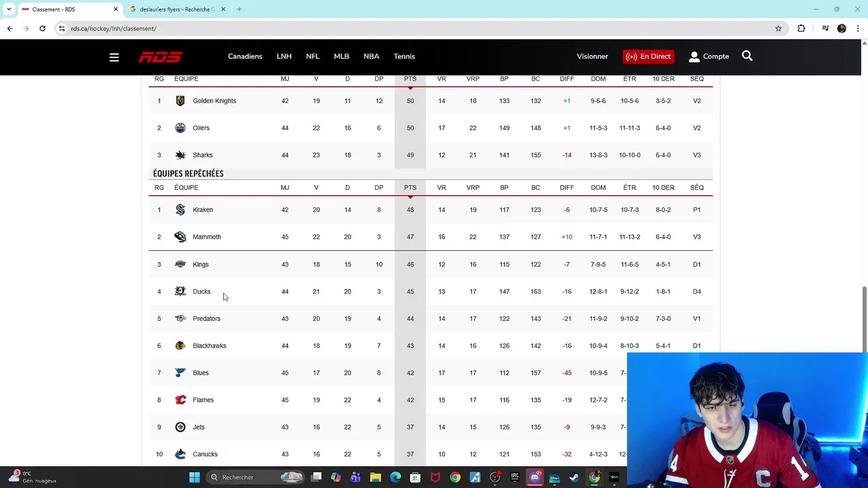Open the MLB menu item
Image resolution: width=868 pixels, height=488 pixels.
(341, 57)
